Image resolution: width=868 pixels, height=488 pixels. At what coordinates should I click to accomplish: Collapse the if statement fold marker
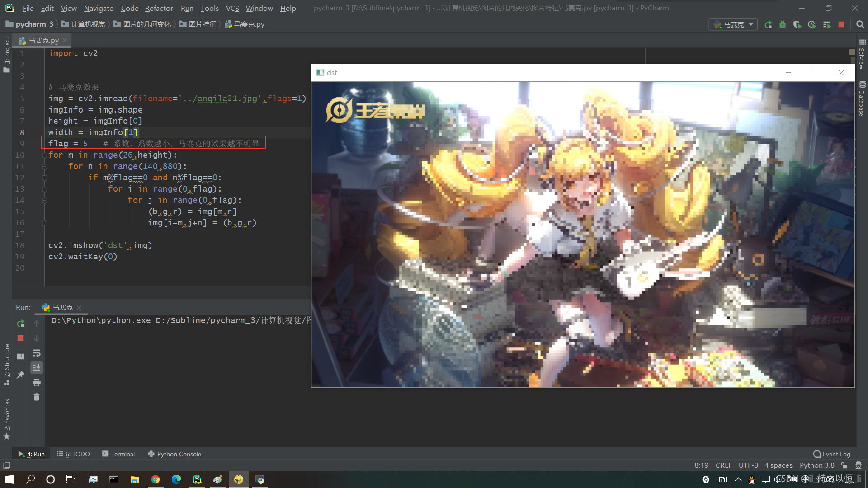[45, 178]
